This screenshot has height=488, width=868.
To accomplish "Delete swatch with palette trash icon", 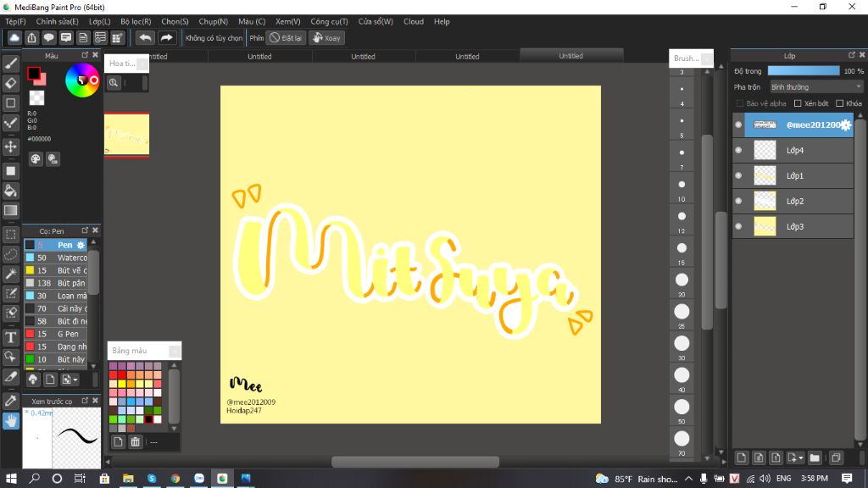I will pyautogui.click(x=135, y=441).
